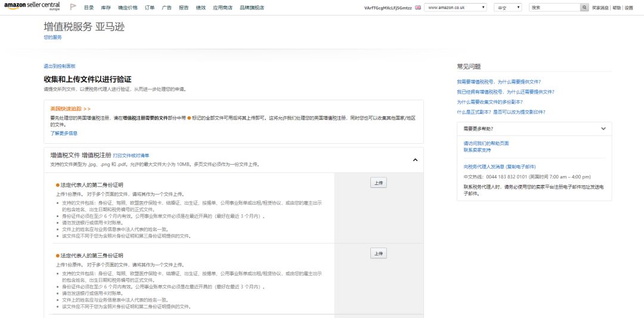The width and height of the screenshot is (644, 318).
Task: Click the 了解更多信息 link
Action: pos(64,133)
